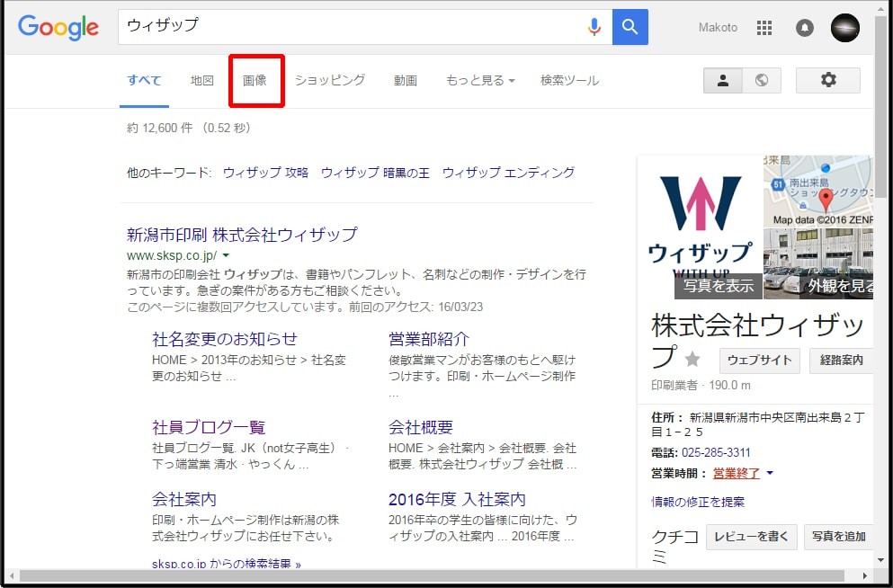
Task: Open sitelink 社員ブログ一覧
Action: (209, 427)
